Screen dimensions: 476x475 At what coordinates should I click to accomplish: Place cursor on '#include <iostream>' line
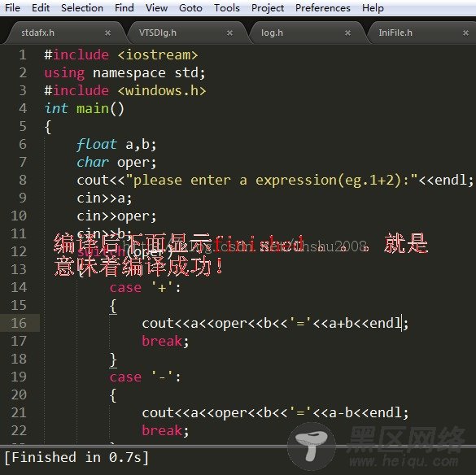120,55
